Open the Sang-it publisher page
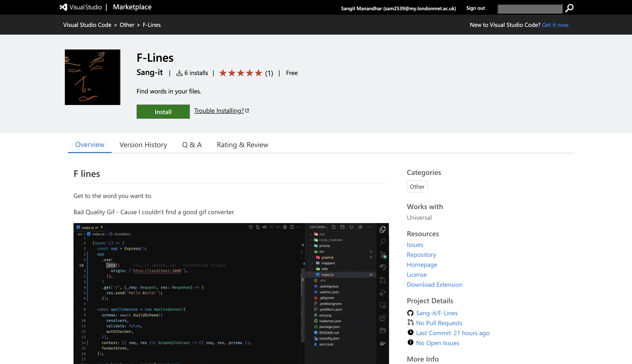 (149, 73)
